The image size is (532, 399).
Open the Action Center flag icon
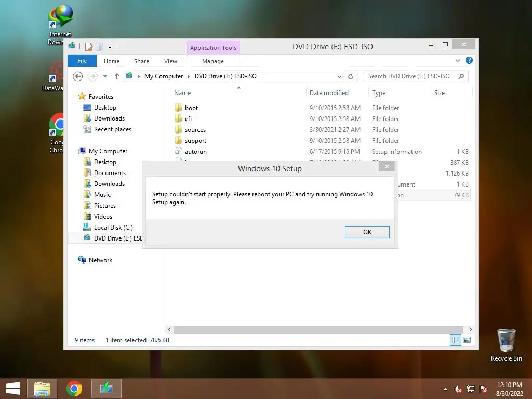point(483,389)
